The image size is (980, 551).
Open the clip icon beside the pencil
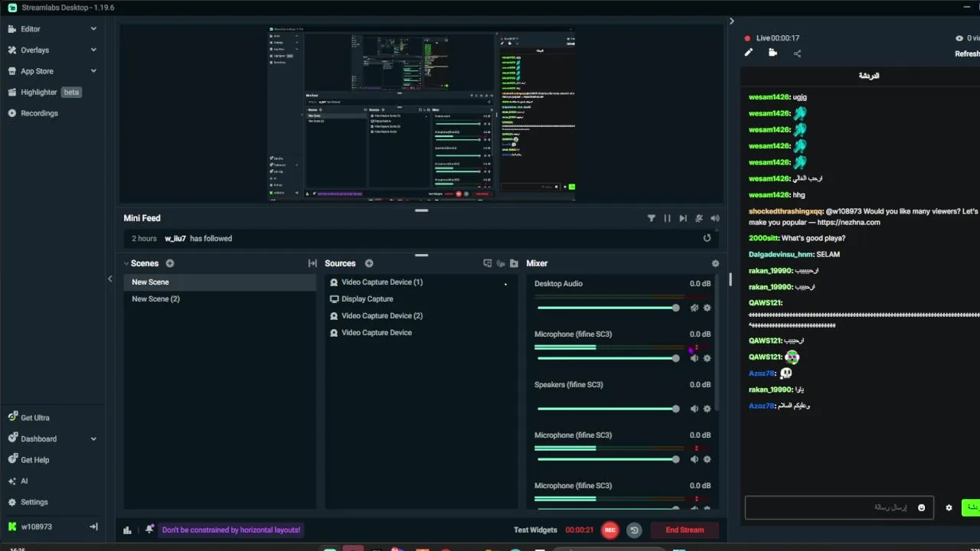point(773,53)
